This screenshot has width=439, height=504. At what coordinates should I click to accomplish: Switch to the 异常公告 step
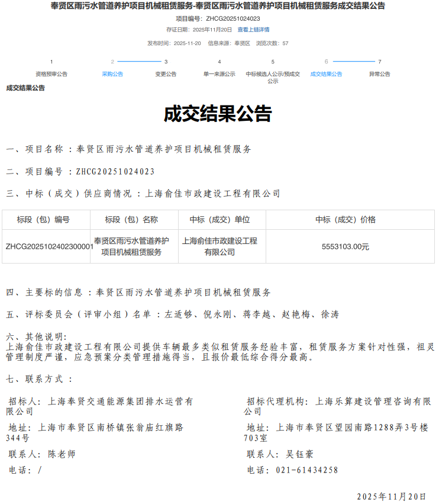pyautogui.click(x=379, y=74)
